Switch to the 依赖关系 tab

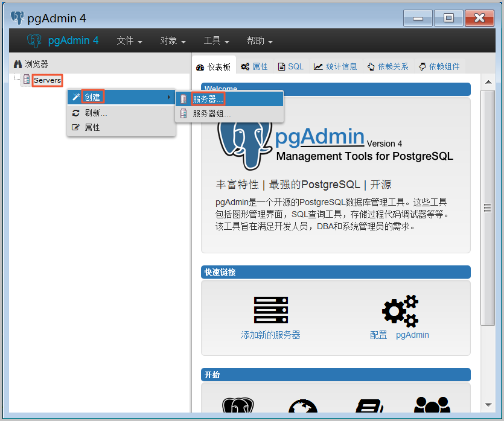388,66
